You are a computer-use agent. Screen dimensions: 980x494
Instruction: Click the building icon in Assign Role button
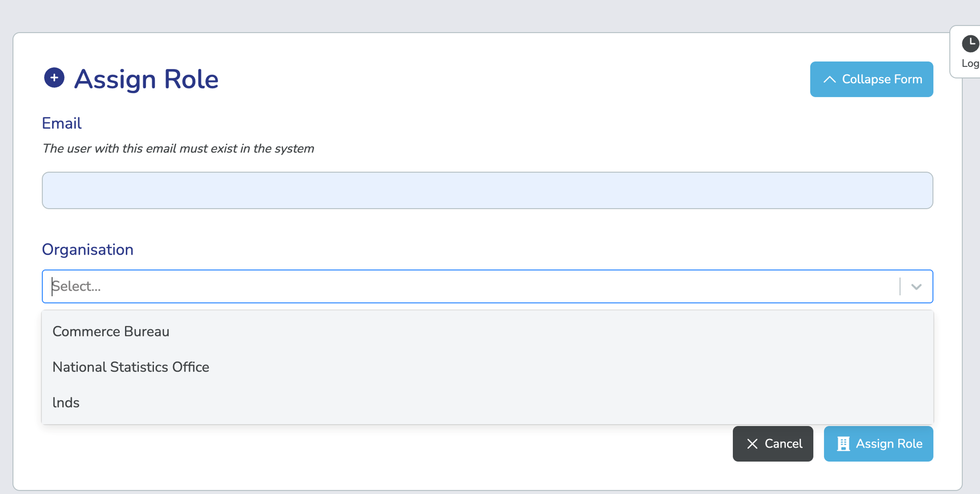coord(843,444)
